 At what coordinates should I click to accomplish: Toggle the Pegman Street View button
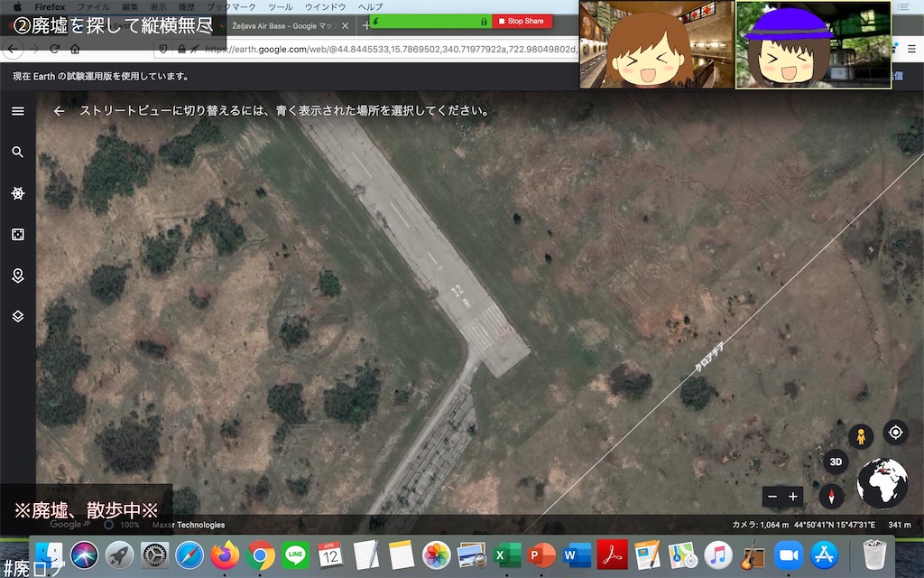(x=861, y=437)
